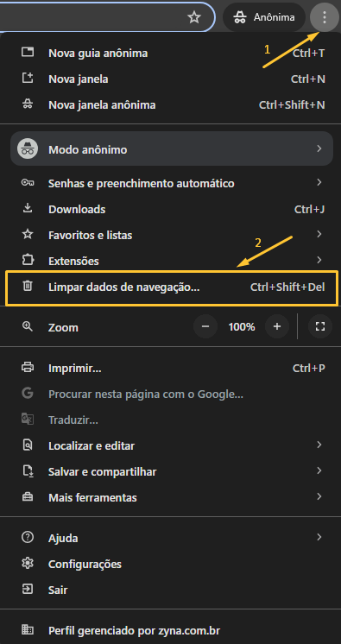Click the three-dot Chrome menu button
341x644 pixels.
coord(325,17)
